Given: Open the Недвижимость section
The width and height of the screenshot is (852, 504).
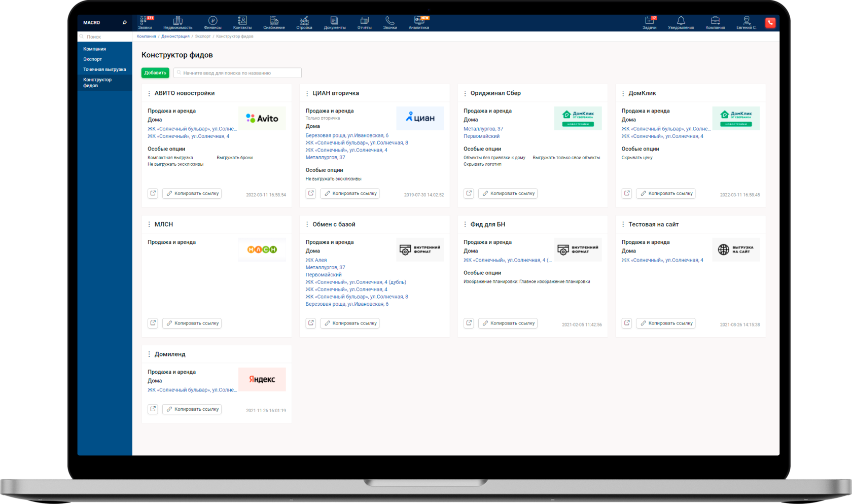Looking at the screenshot, I should pyautogui.click(x=177, y=23).
